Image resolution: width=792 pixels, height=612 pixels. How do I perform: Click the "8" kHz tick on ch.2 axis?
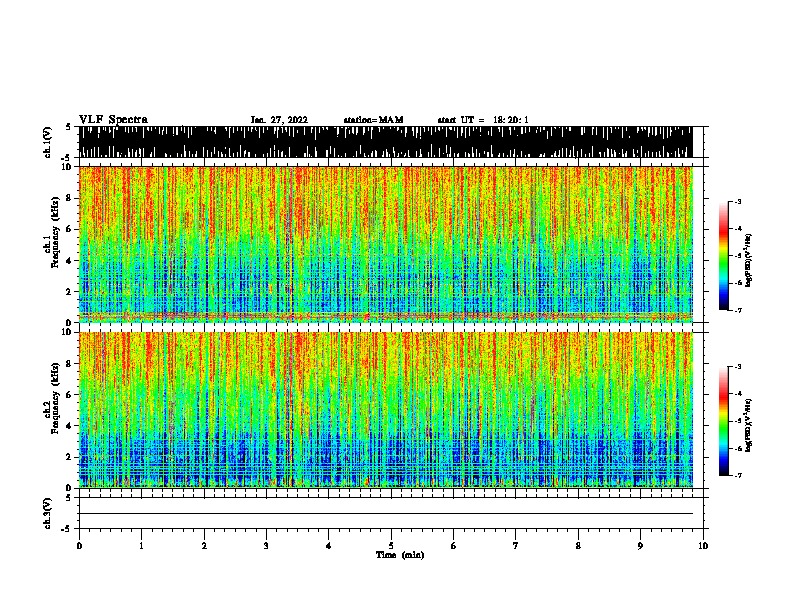point(70,364)
